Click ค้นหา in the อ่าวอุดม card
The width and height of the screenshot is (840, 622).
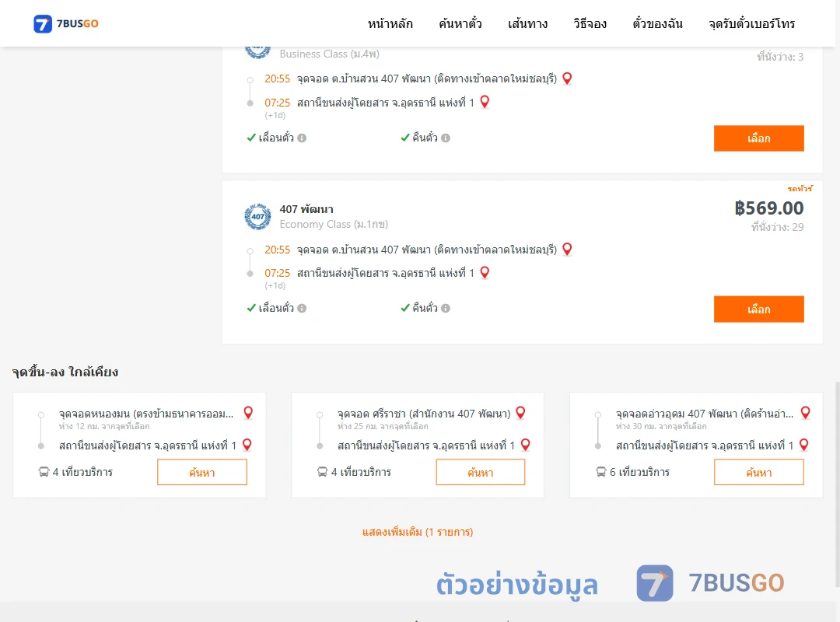coord(758,473)
